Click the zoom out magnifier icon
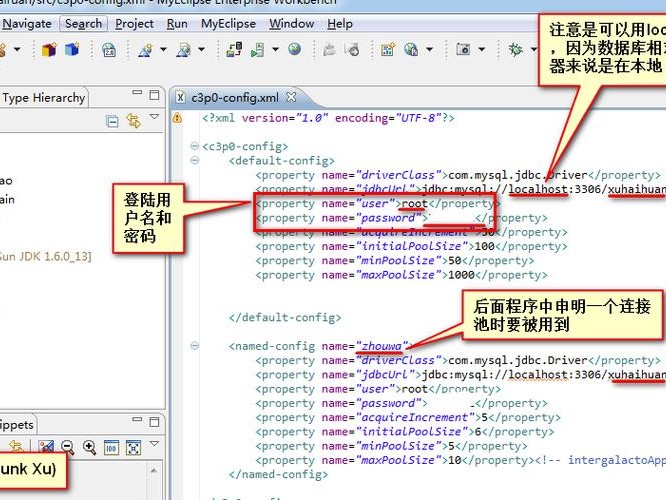 point(67,447)
